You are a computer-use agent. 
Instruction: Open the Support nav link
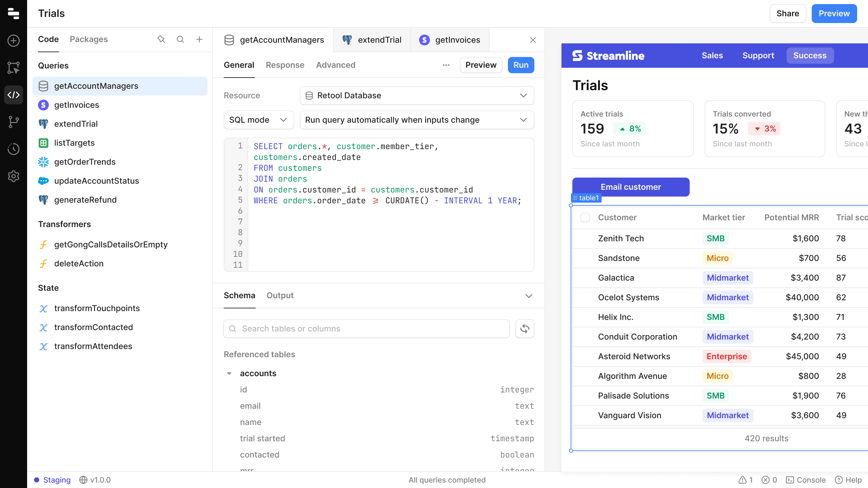(x=758, y=56)
